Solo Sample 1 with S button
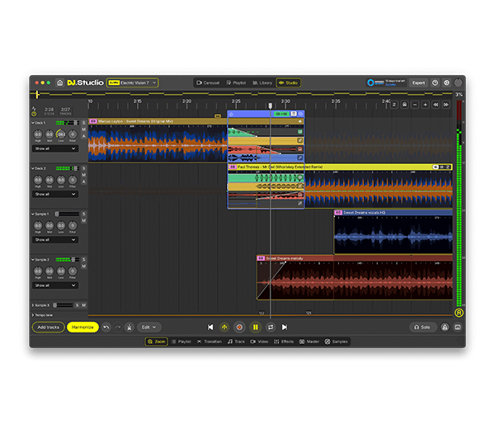Image resolution: width=495 pixels, height=448 pixels. click(x=83, y=214)
